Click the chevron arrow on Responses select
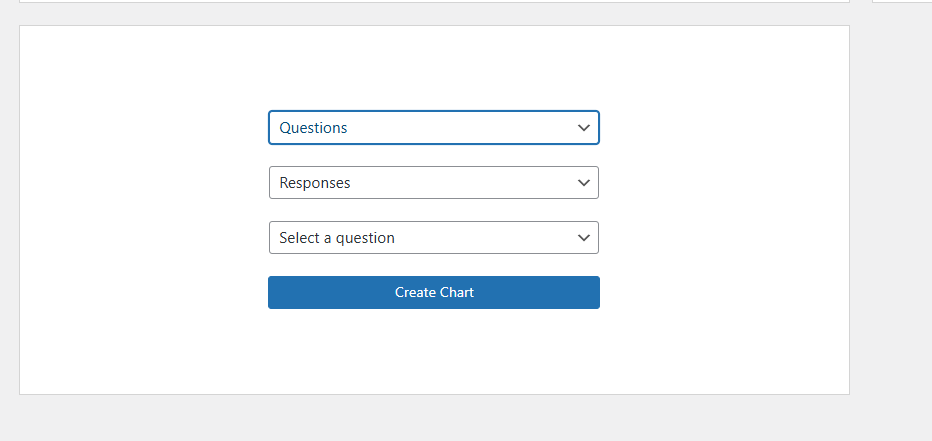The height and width of the screenshot is (441, 932). 584,183
